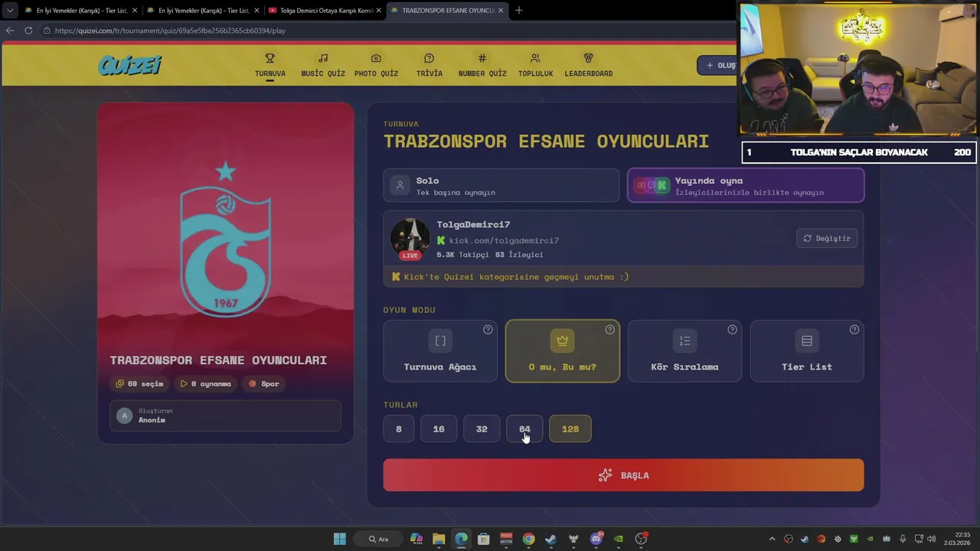The height and width of the screenshot is (551, 980).
Task: Click the Trabzonspor logo cover image
Action: (226, 239)
